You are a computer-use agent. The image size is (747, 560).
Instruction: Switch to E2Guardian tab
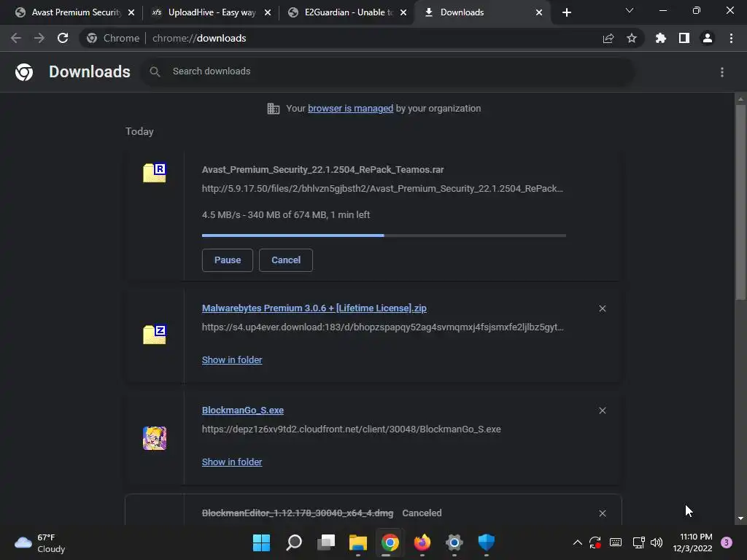348,12
